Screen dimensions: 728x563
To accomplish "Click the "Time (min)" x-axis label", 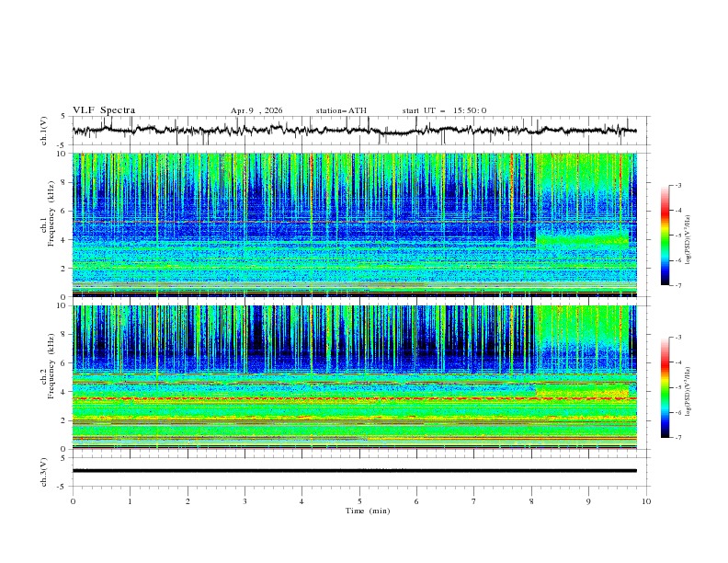I will [x=368, y=511].
